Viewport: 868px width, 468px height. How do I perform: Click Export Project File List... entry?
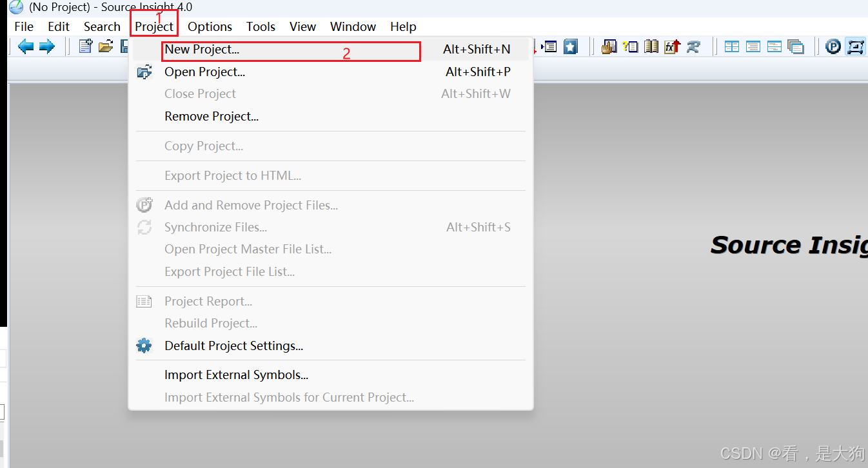pos(331,271)
